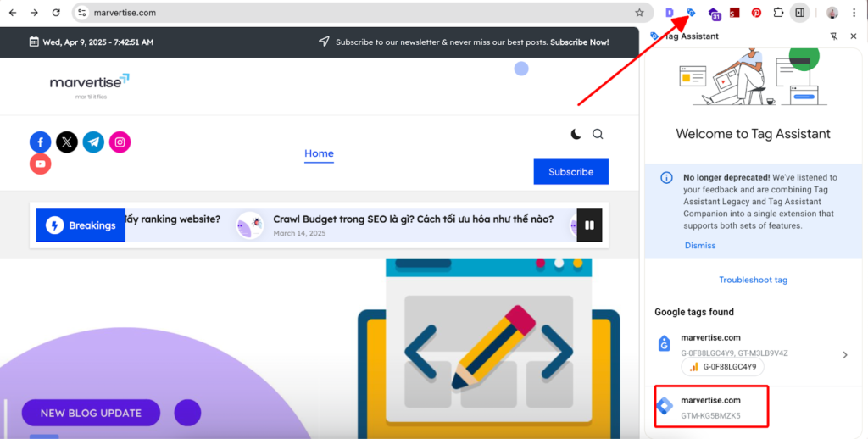Open the X (Twitter) social icon
Screen dimensions: 868x439
click(67, 142)
